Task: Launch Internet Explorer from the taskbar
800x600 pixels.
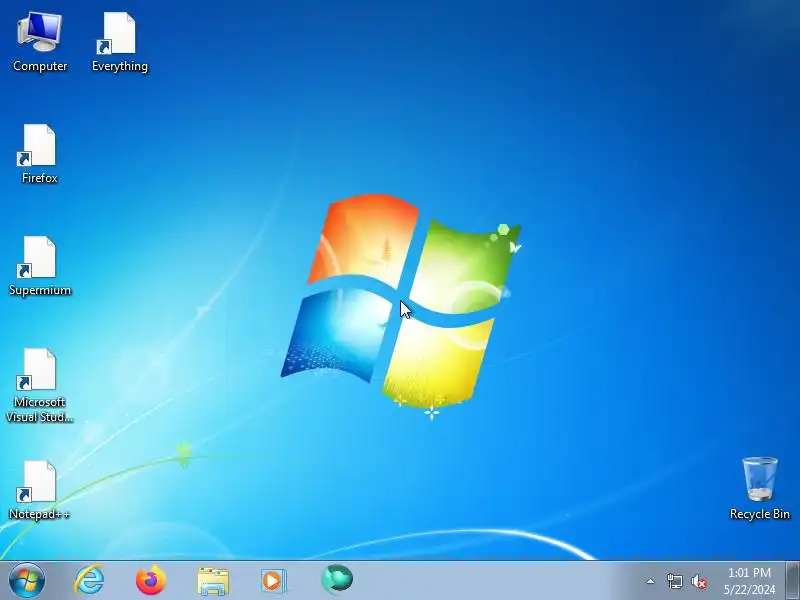Action: tap(89, 581)
